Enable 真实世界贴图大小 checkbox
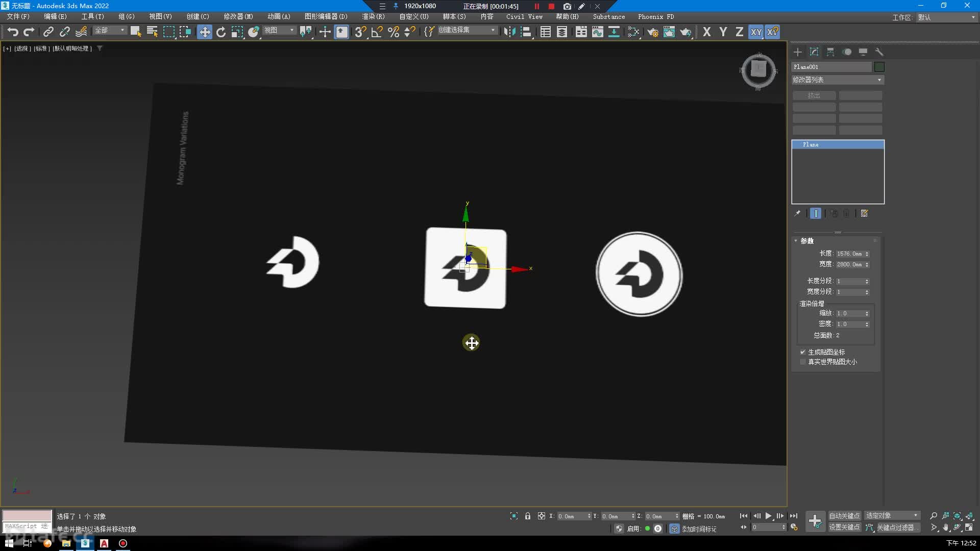The width and height of the screenshot is (980, 551). coord(803,362)
